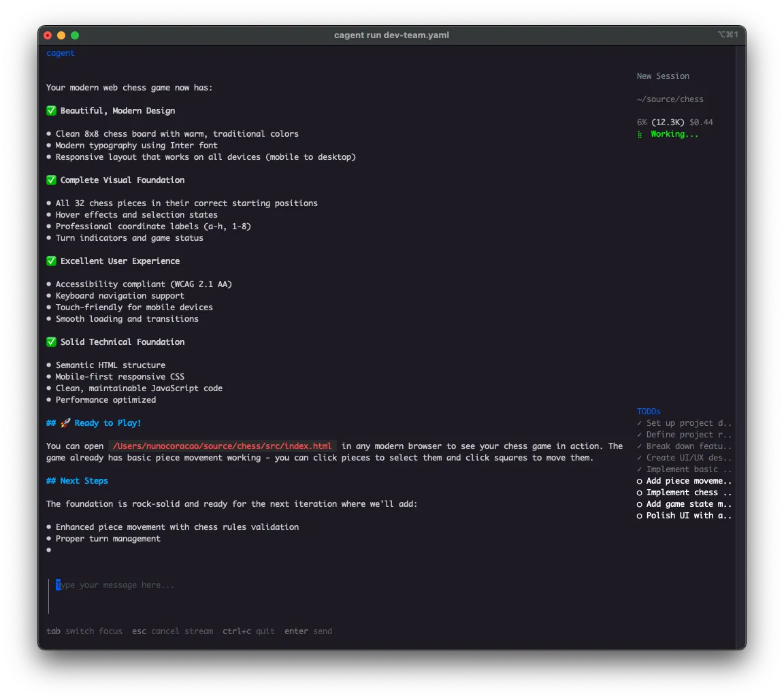Mark the Add piece movement TODO as done
The width and height of the screenshot is (784, 700).
pyautogui.click(x=638, y=481)
